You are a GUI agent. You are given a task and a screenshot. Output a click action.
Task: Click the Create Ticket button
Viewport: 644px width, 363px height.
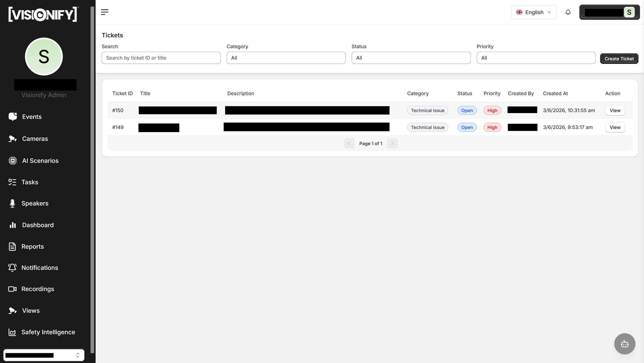click(619, 59)
